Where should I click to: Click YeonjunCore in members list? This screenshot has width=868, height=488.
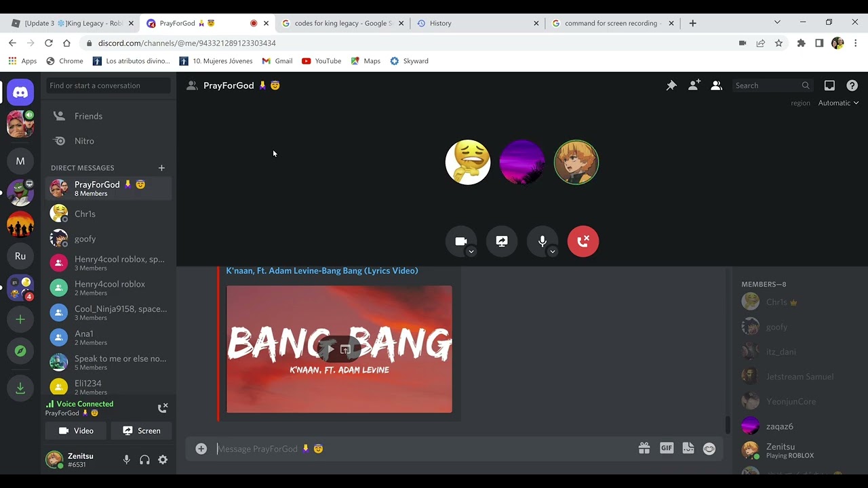(x=795, y=401)
